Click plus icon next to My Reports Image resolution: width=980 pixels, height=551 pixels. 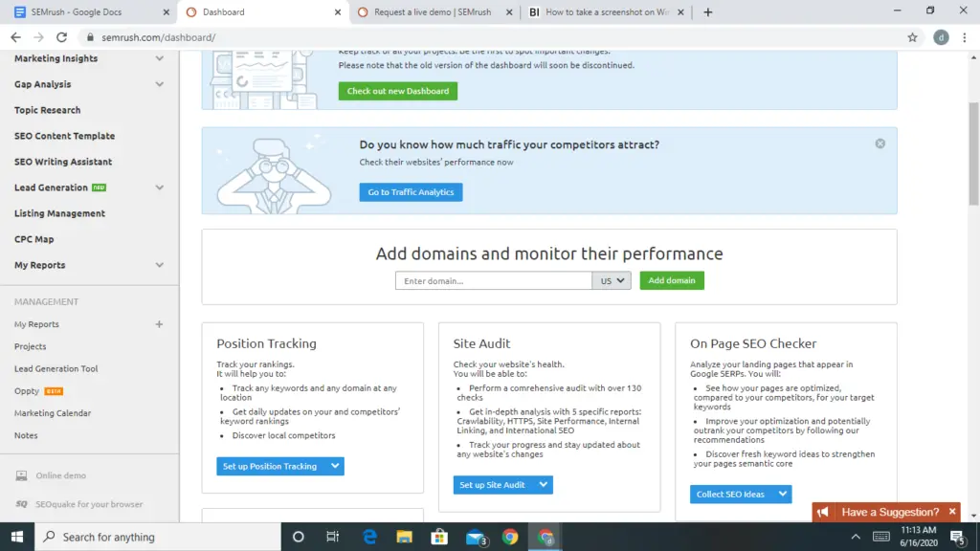159,324
